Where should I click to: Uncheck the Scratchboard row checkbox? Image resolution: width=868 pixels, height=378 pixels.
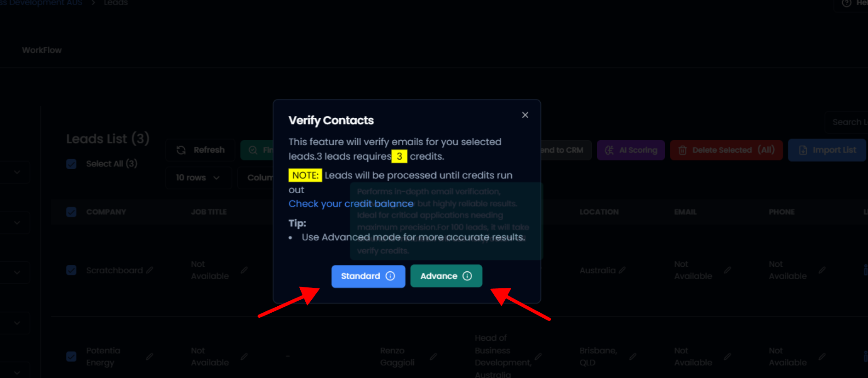coord(71,270)
